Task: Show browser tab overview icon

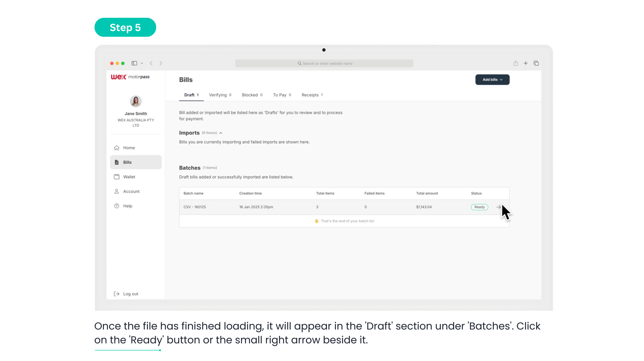Action: coord(536,63)
